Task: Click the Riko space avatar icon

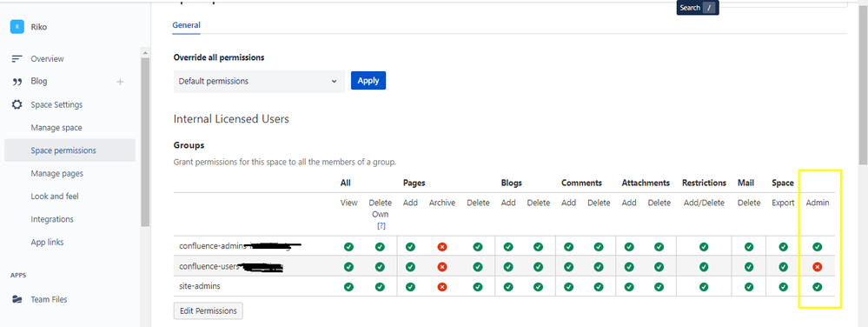Action: (x=17, y=27)
